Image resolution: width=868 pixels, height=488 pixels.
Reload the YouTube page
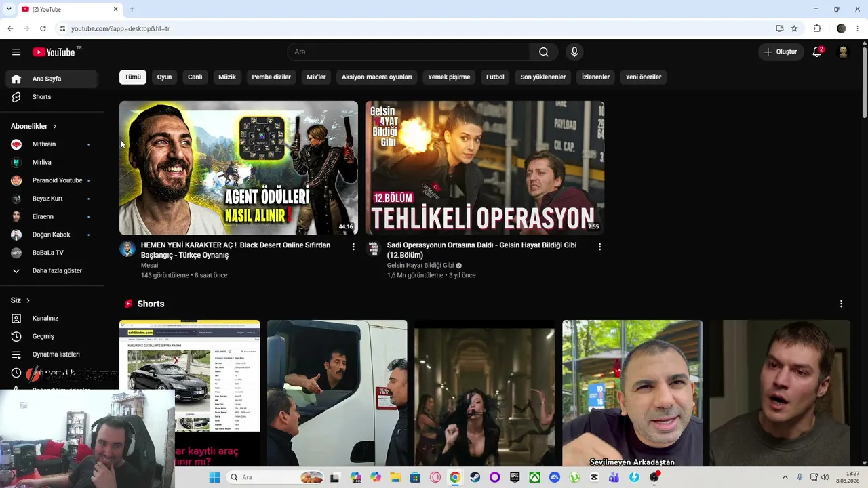coord(43,28)
